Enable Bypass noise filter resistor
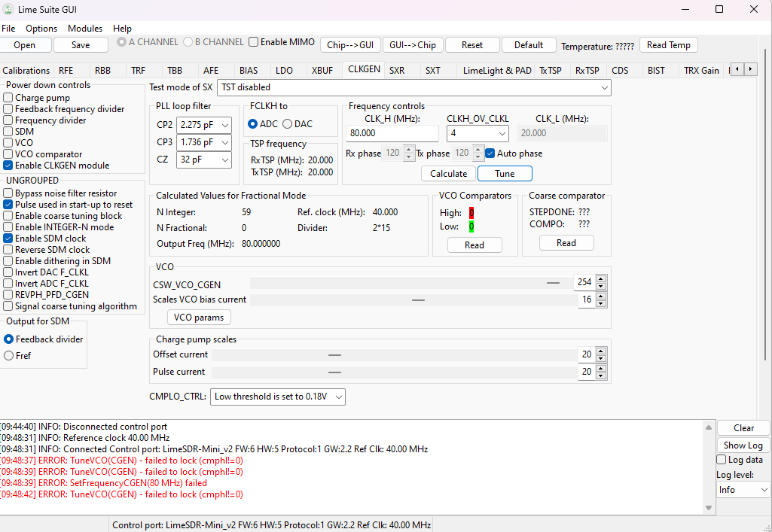The height and width of the screenshot is (532, 772). (x=8, y=193)
